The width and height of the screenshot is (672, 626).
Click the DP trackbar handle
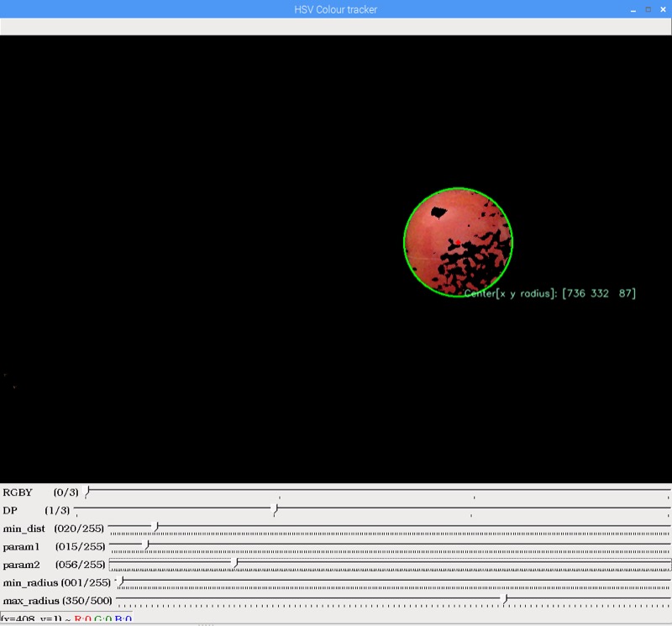pyautogui.click(x=276, y=509)
